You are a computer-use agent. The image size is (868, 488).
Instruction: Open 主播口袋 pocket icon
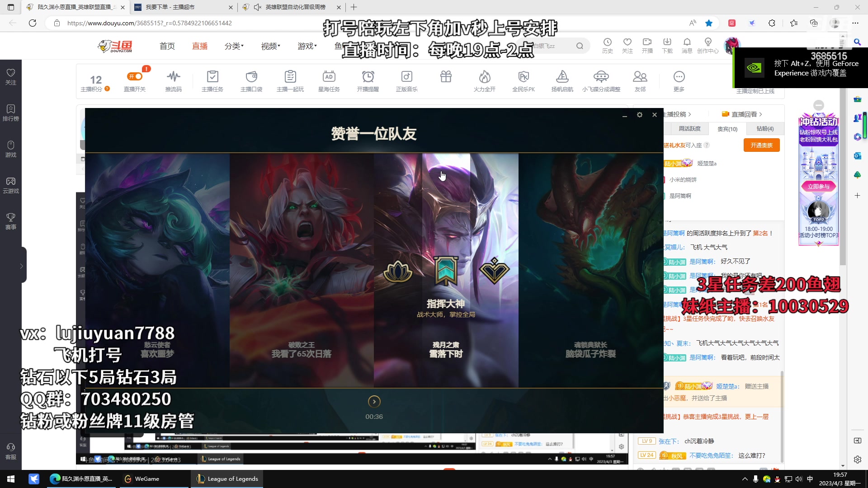pos(251,77)
